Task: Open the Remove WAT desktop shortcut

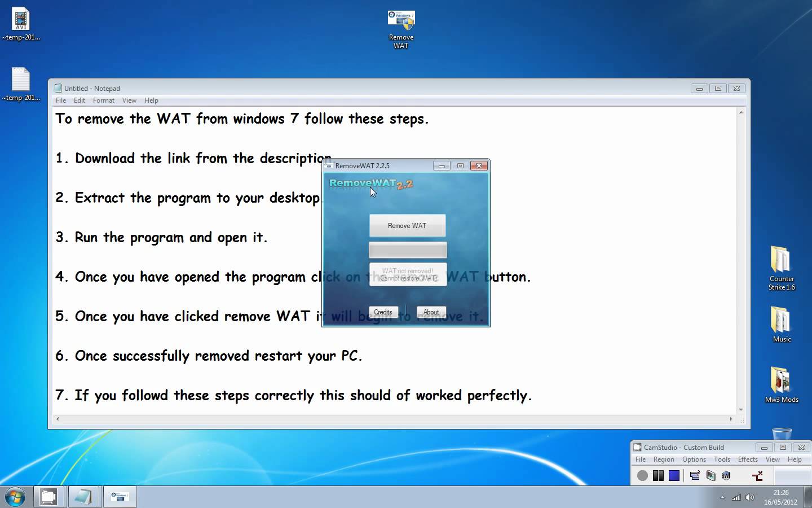Action: 401,29
